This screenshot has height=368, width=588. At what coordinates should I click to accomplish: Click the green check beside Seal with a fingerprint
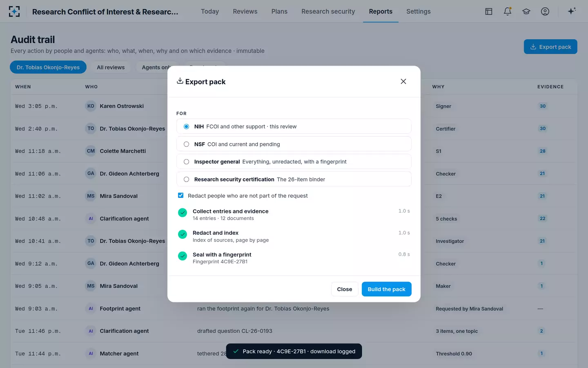click(x=183, y=256)
